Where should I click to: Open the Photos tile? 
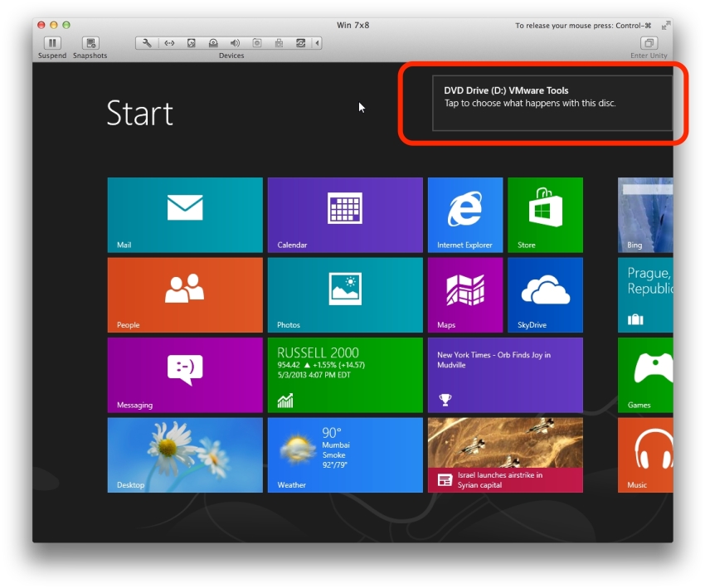click(x=345, y=294)
